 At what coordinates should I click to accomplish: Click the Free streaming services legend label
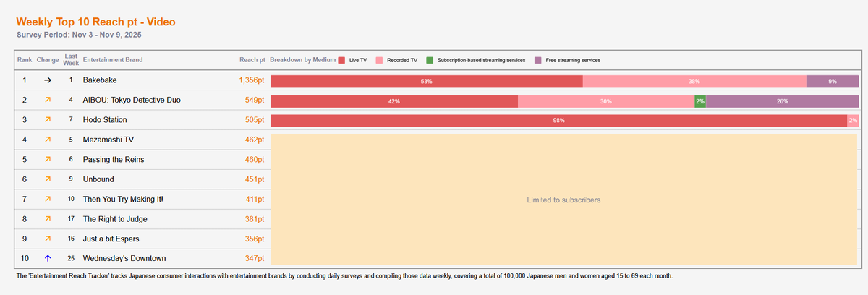572,60
